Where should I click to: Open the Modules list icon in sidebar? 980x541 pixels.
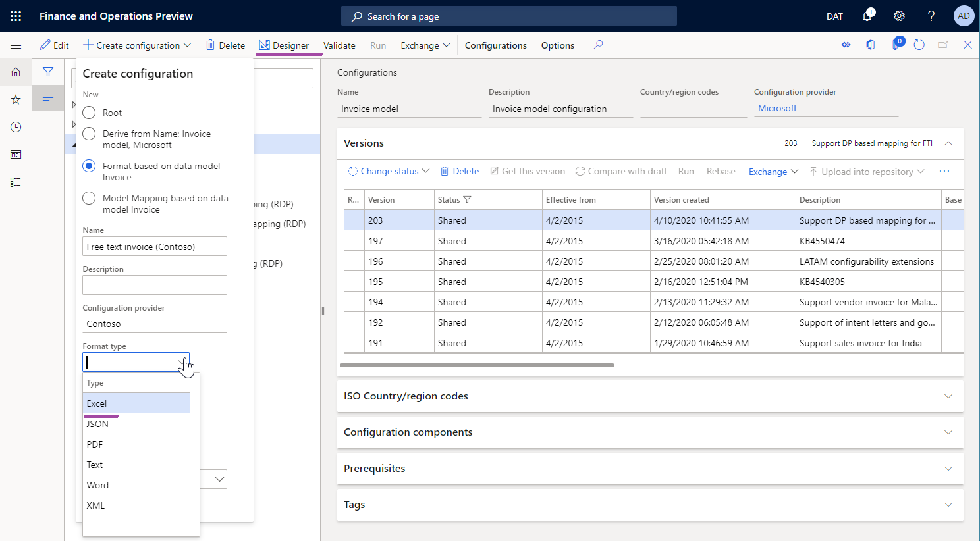[x=16, y=182]
